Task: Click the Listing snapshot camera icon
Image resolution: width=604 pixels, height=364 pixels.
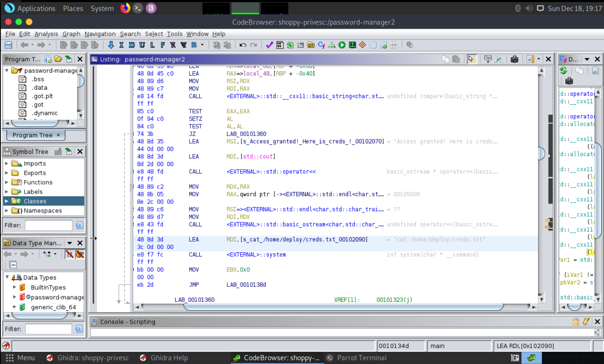Action: (514, 59)
